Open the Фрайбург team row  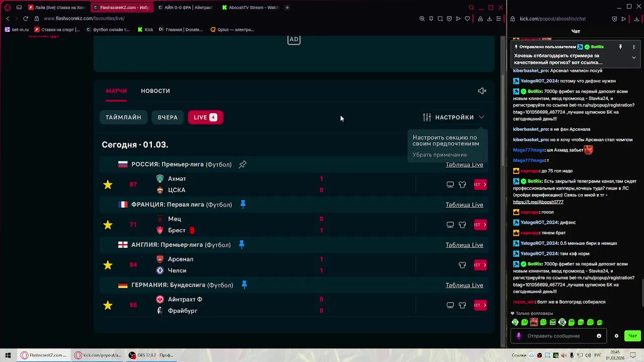point(182,311)
